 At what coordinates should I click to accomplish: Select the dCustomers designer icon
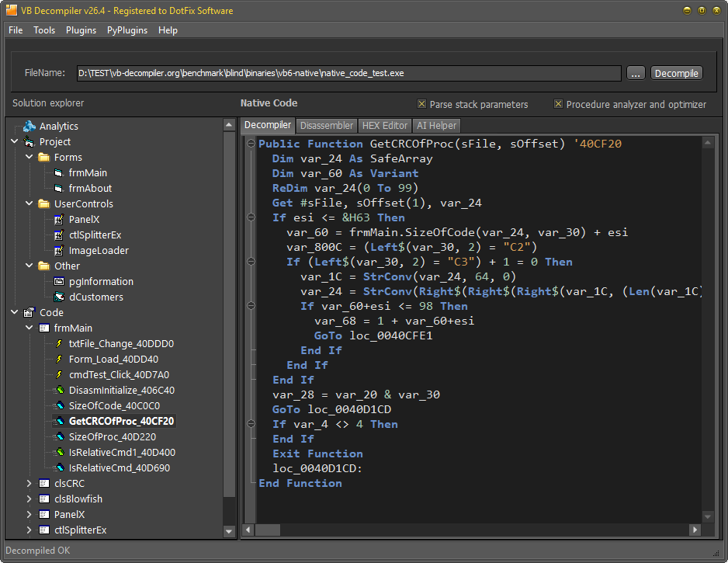coord(59,297)
